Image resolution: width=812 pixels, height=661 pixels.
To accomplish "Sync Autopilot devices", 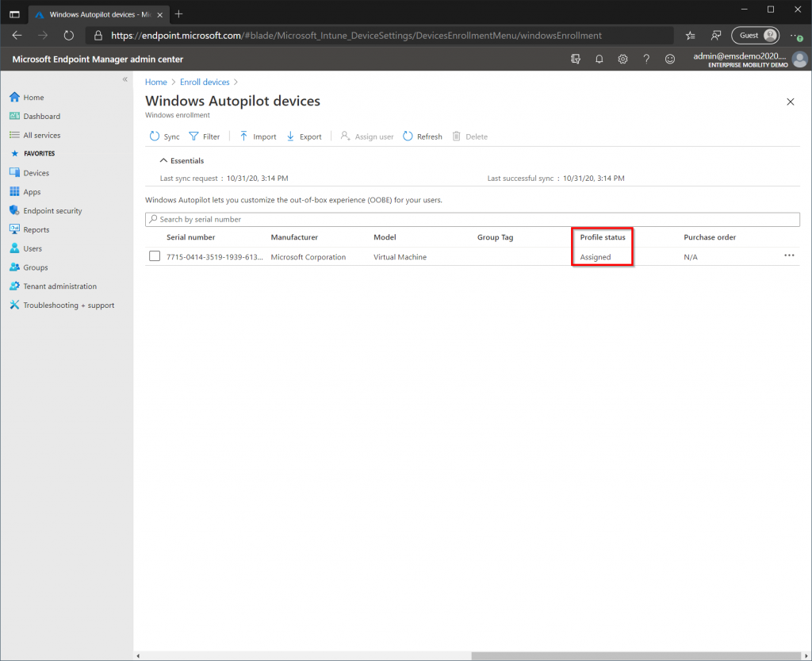I will point(165,136).
